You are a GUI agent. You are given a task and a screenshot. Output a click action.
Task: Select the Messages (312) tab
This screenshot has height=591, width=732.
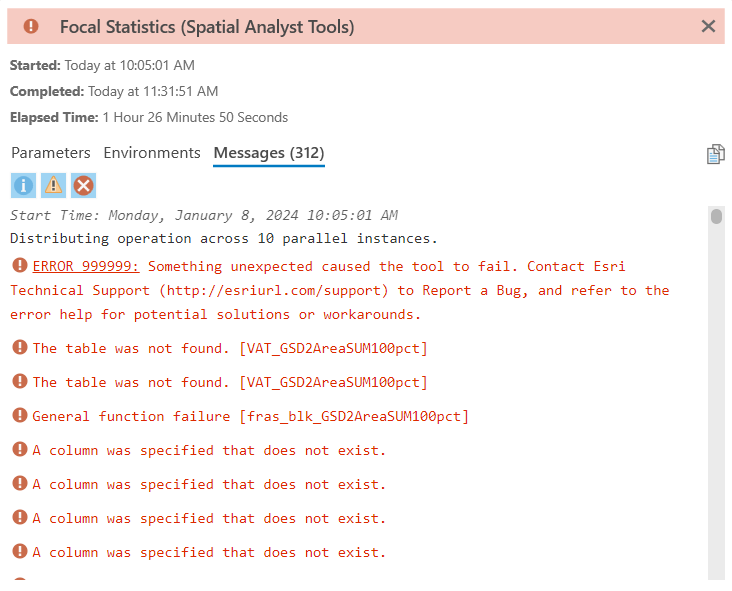269,153
